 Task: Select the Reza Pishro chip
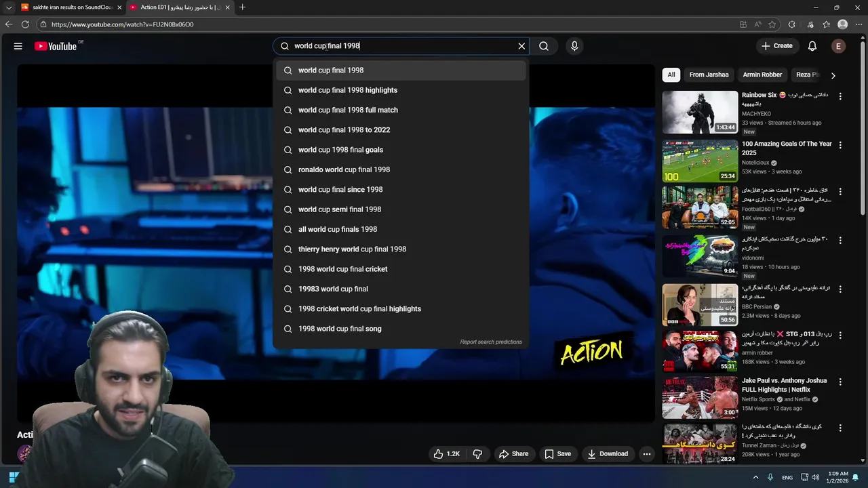click(806, 75)
